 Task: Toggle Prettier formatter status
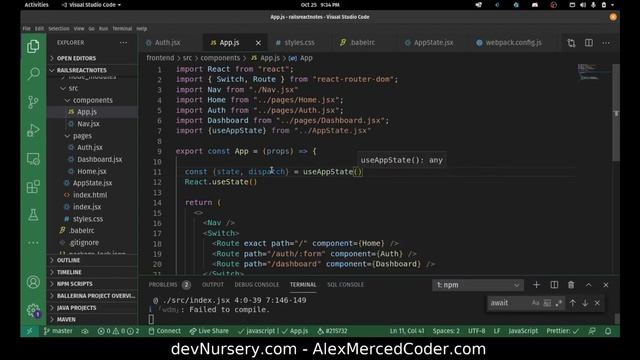562,331
